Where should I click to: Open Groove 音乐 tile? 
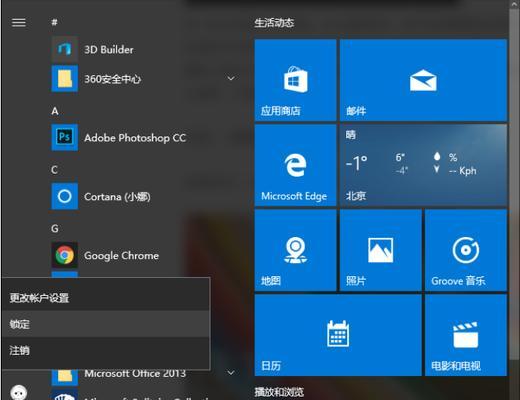click(466, 250)
